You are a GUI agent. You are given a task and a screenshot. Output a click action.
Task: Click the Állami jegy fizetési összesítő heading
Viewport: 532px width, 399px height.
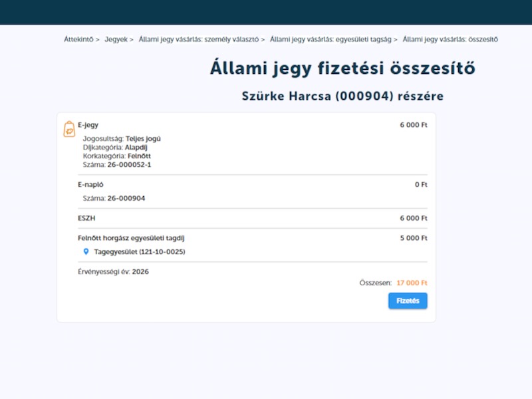(342, 68)
